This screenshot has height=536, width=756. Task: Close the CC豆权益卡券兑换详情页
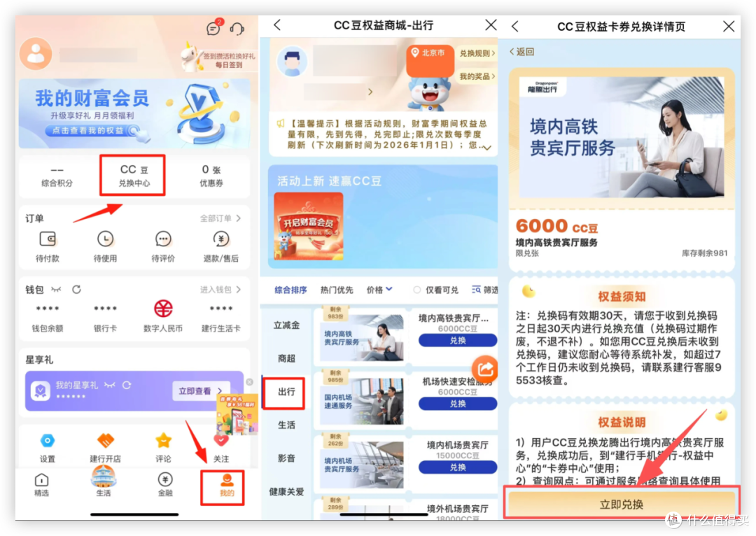pyautogui.click(x=729, y=26)
